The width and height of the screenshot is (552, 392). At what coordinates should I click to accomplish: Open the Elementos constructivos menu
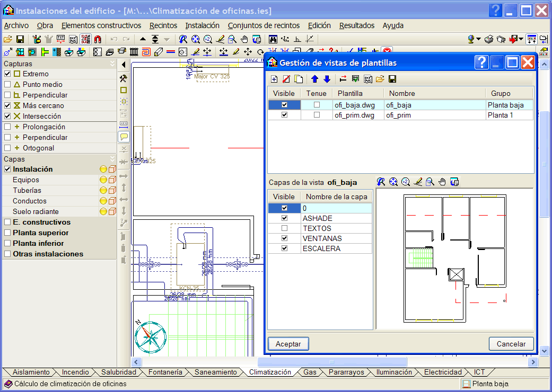tap(101, 25)
